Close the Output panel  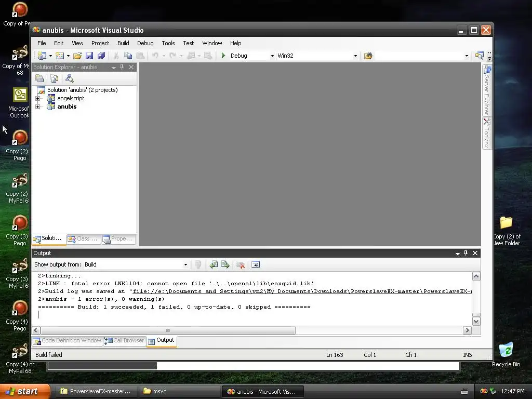(x=475, y=253)
